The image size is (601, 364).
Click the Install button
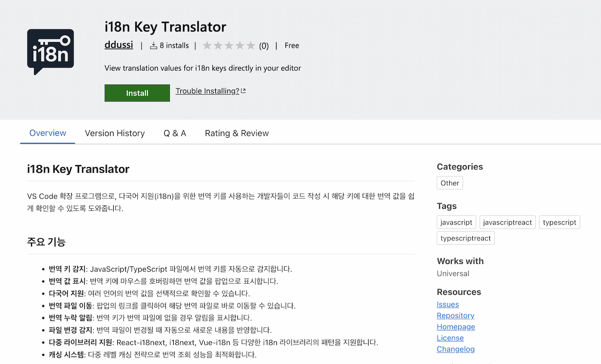pyautogui.click(x=137, y=93)
